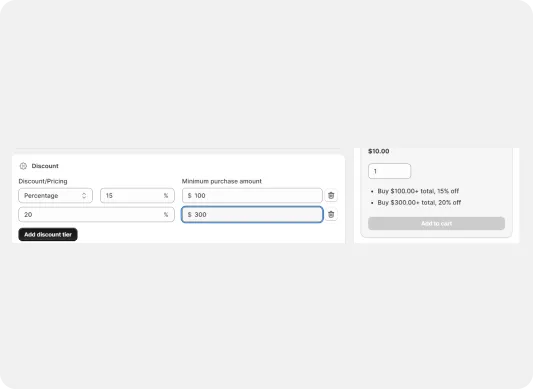Focus the $300 minimum purchase field
Viewport: 533px width, 389px height.
252,215
